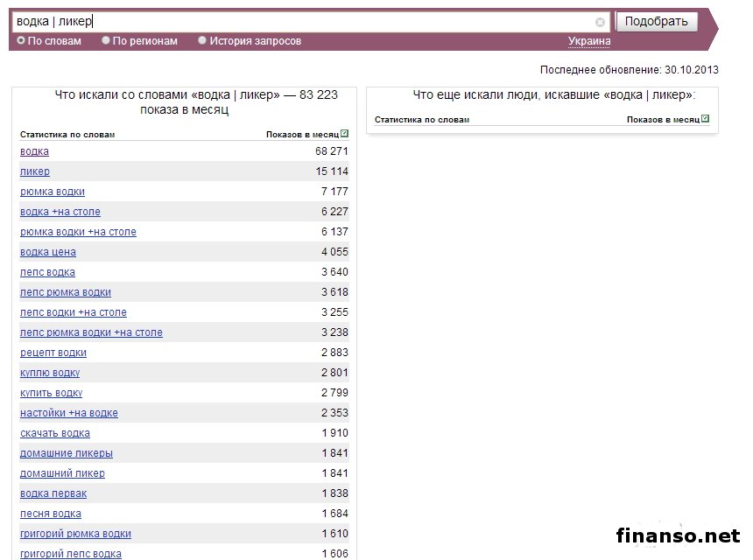Select the 'По словам' radio button

[x=21, y=40]
